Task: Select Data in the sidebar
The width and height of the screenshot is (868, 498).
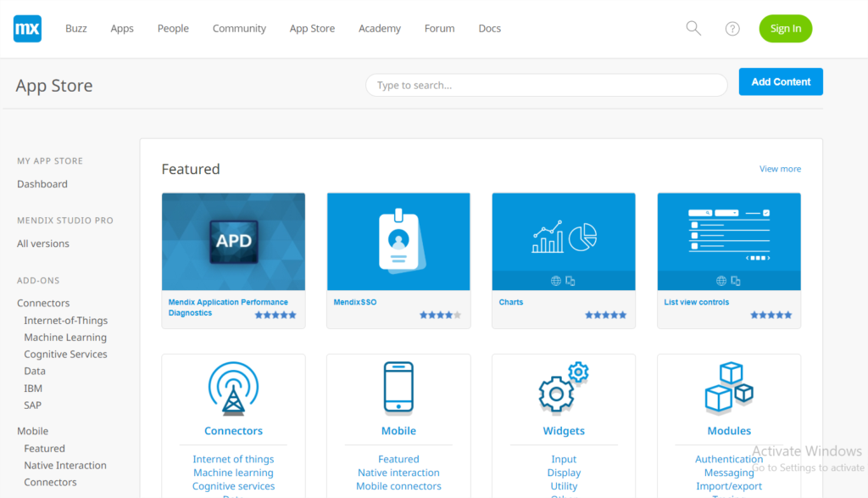Action: [34, 371]
